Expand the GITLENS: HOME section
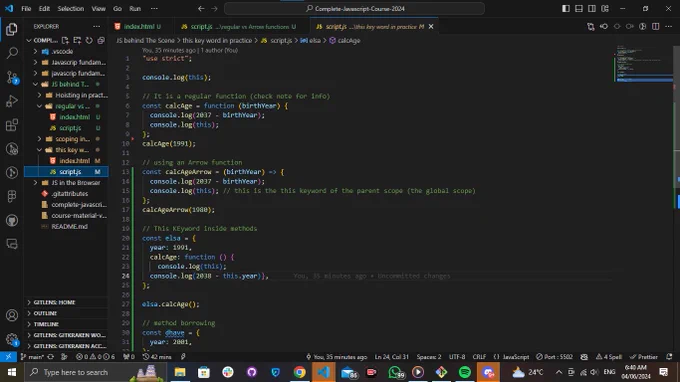 [x=66, y=302]
